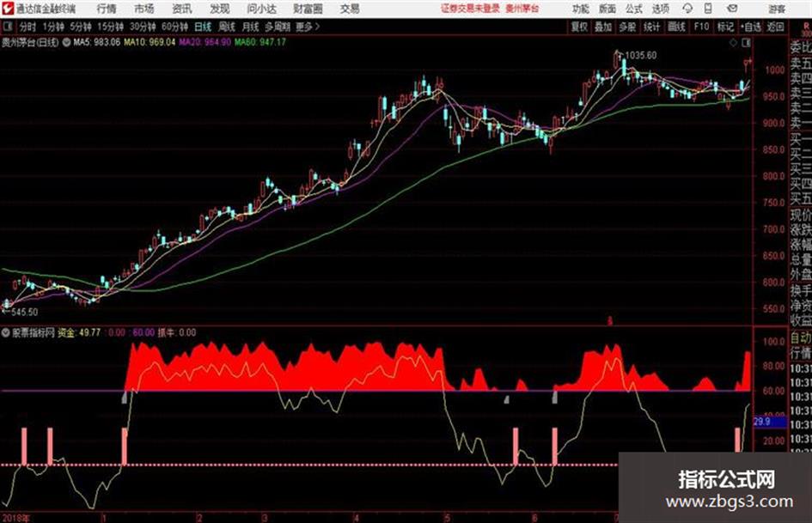This screenshot has height=523, width=812.
Task: Click the panel layout icon left of 分时
Action: click(7, 27)
